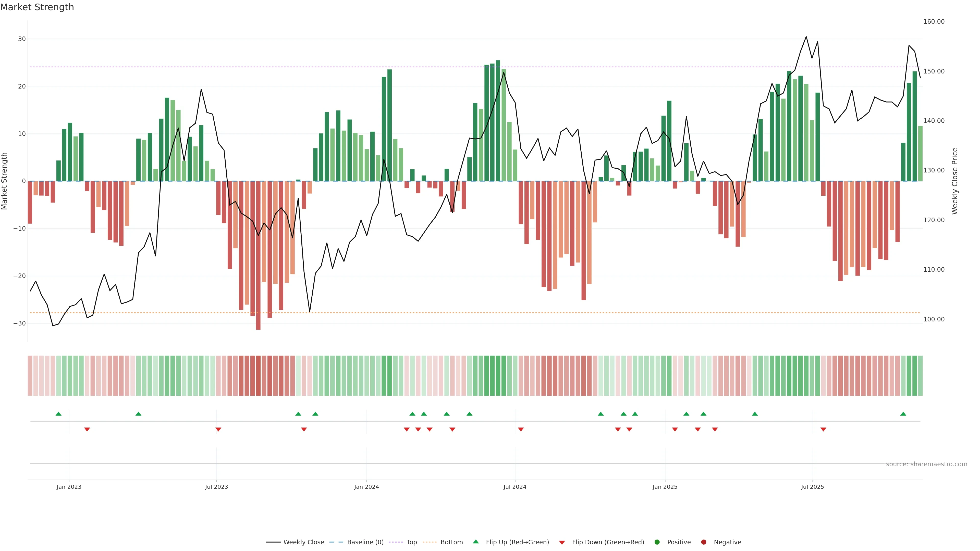Screen dimensions: 980x551
Task: Click the Weekly Close Price axis title
Action: [x=955, y=181]
